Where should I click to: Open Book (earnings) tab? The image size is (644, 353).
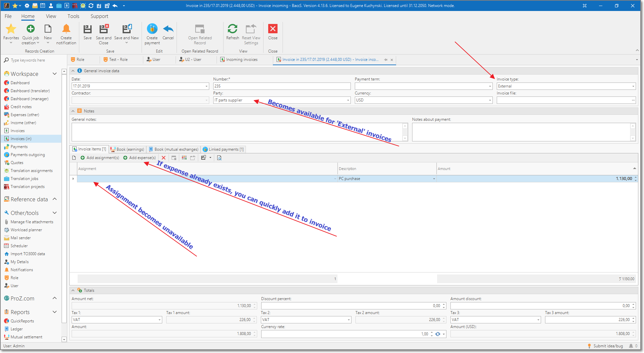point(127,149)
